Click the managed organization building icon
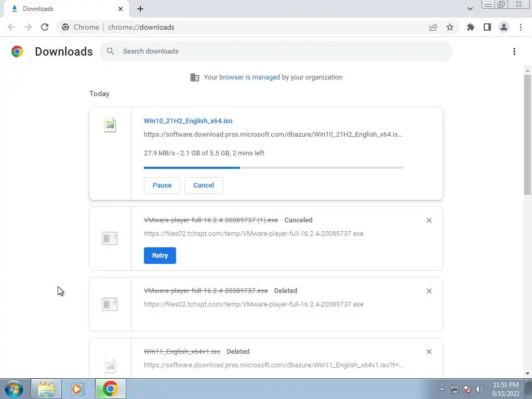This screenshot has height=399, width=532. pos(195,77)
